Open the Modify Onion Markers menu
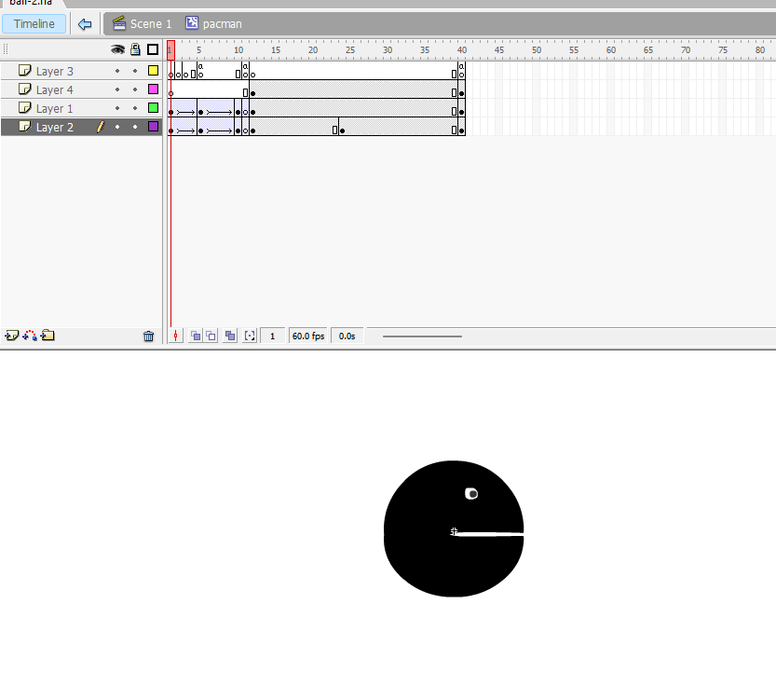Image resolution: width=776 pixels, height=700 pixels. pyautogui.click(x=250, y=336)
